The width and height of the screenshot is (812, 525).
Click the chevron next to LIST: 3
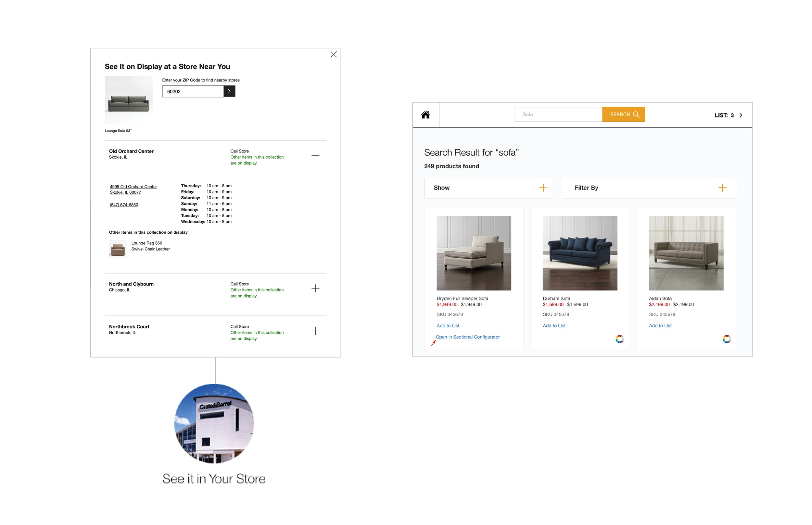pos(741,115)
